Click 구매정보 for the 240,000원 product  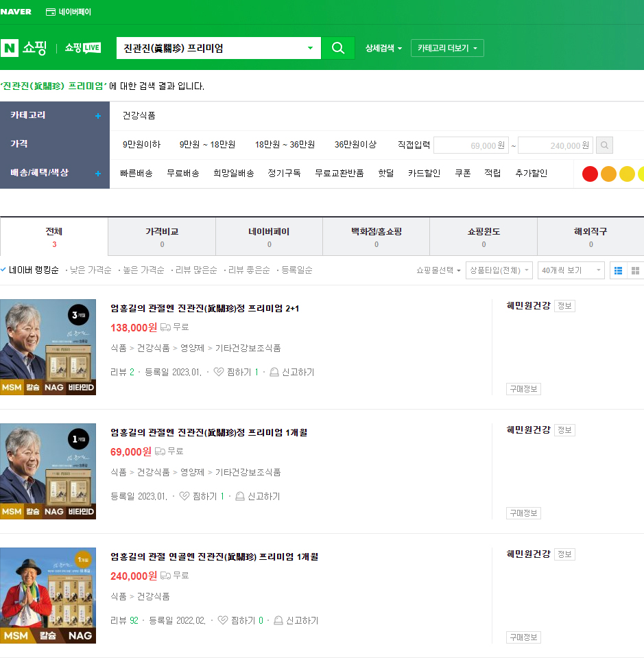(x=523, y=637)
